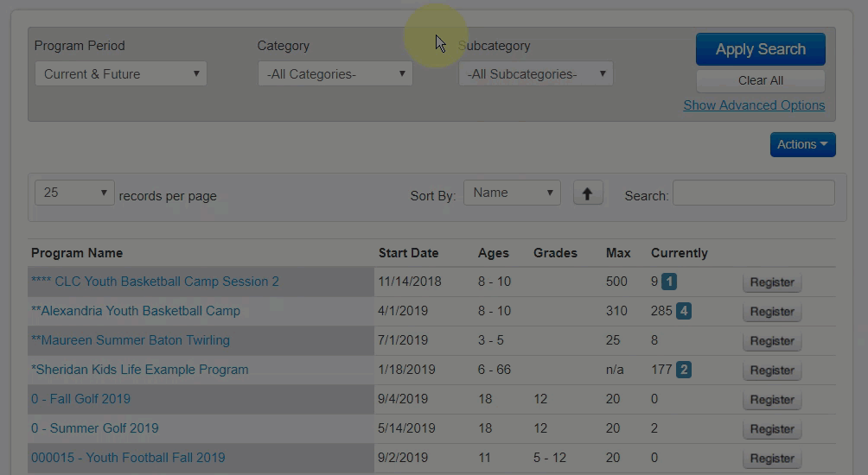Click the sort direction up-arrow button
Image resolution: width=868 pixels, height=475 pixels.
588,193
